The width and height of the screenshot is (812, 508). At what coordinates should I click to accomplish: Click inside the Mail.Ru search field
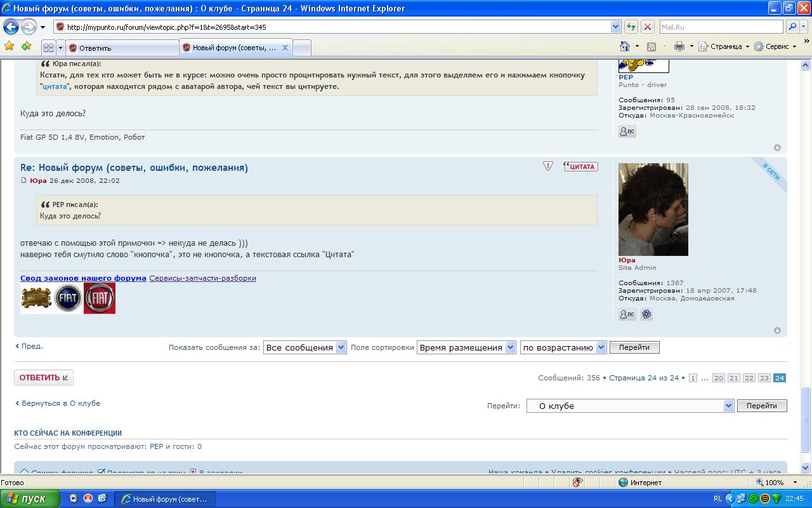[x=720, y=27]
